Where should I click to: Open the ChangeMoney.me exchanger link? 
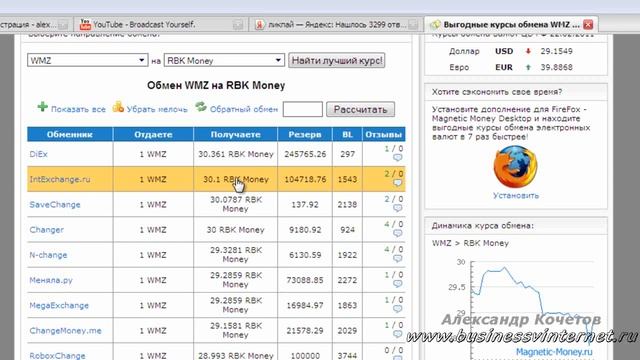coord(65,331)
